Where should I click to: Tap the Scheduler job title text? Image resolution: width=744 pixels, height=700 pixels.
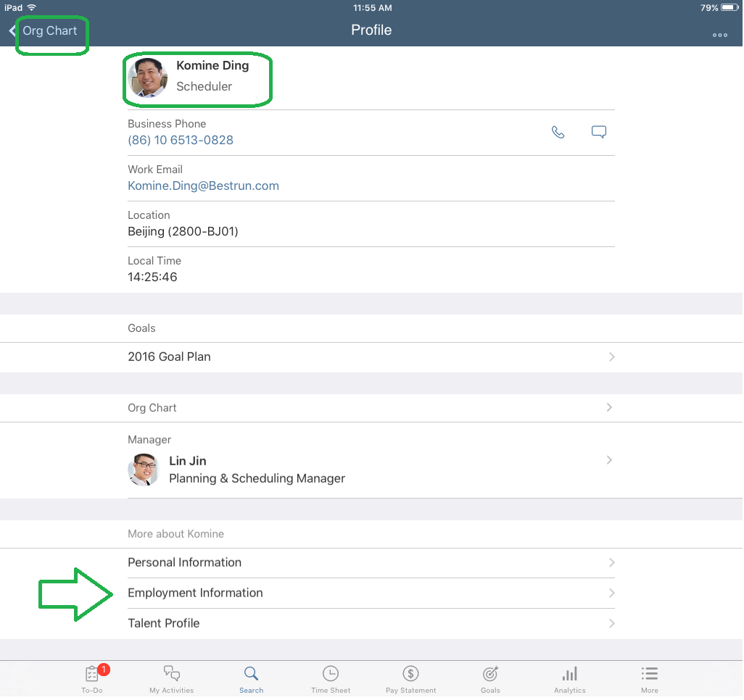pyautogui.click(x=204, y=86)
